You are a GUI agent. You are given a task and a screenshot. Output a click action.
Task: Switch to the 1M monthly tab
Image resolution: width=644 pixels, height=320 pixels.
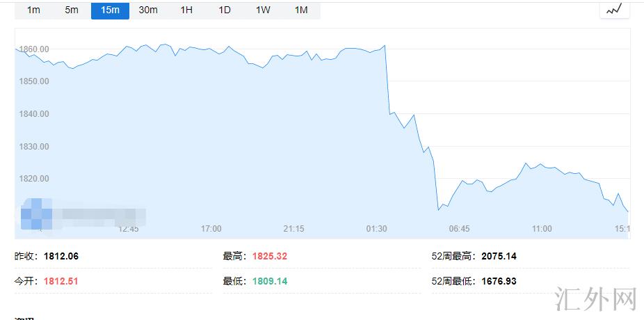coord(301,10)
